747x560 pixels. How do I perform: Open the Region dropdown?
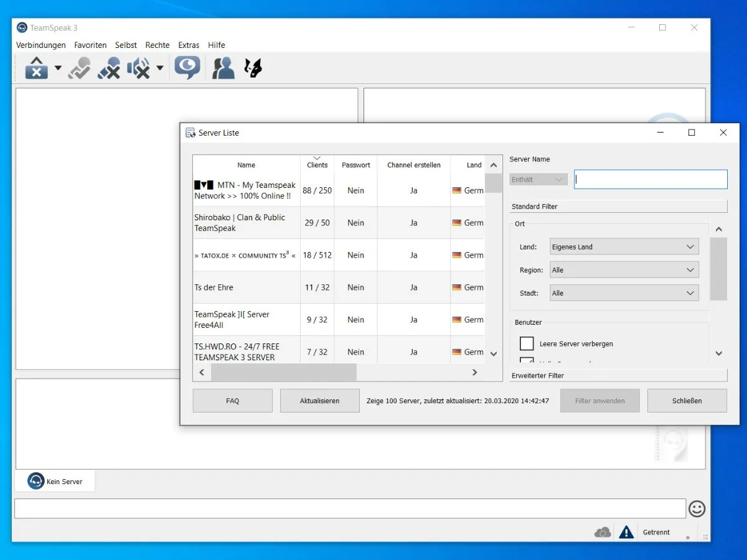point(624,270)
